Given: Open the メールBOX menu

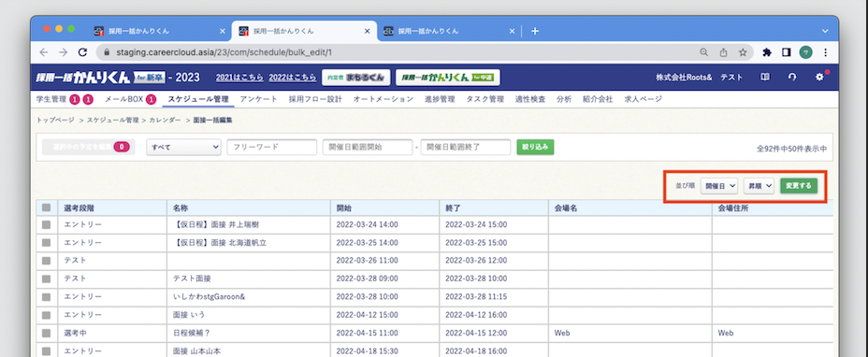Looking at the screenshot, I should tap(124, 99).
